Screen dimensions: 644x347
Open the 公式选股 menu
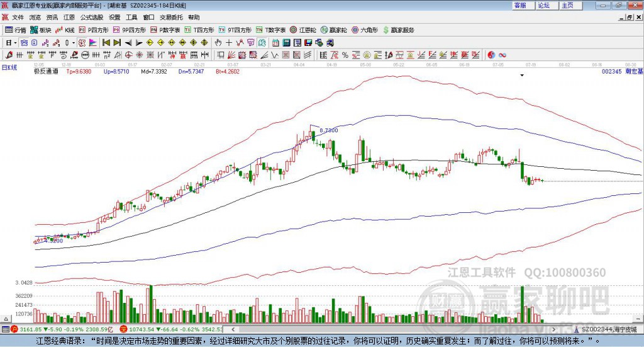[92, 17]
